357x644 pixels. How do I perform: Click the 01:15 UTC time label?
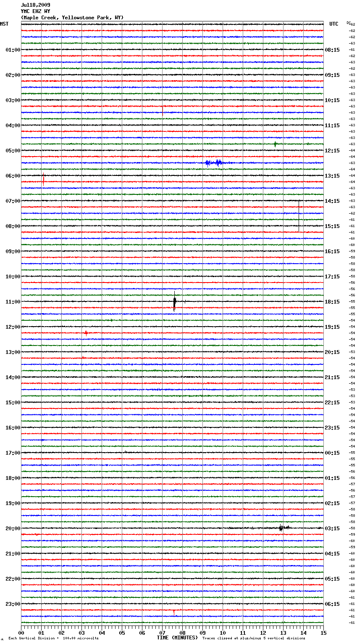[x=332, y=478]
